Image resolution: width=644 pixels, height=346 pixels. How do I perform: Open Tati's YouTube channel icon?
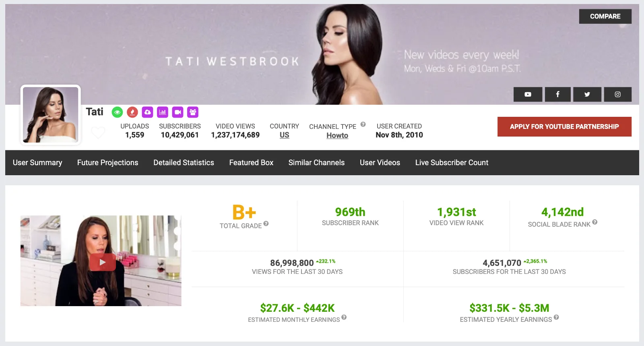point(528,94)
